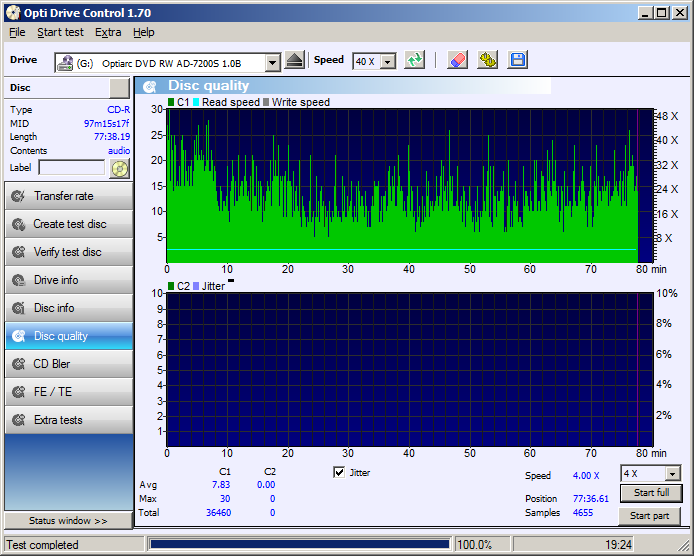
Task: Click the CD-R type value
Action: (x=119, y=110)
